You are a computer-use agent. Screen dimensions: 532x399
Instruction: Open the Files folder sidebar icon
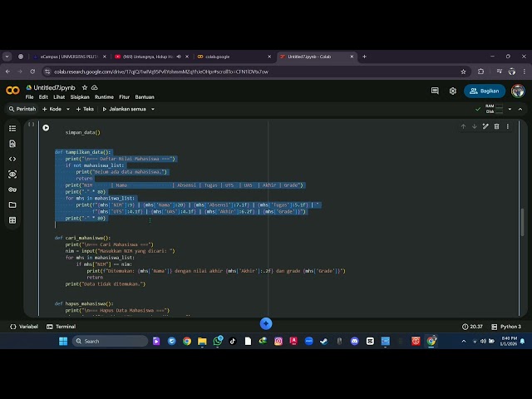[12, 204]
